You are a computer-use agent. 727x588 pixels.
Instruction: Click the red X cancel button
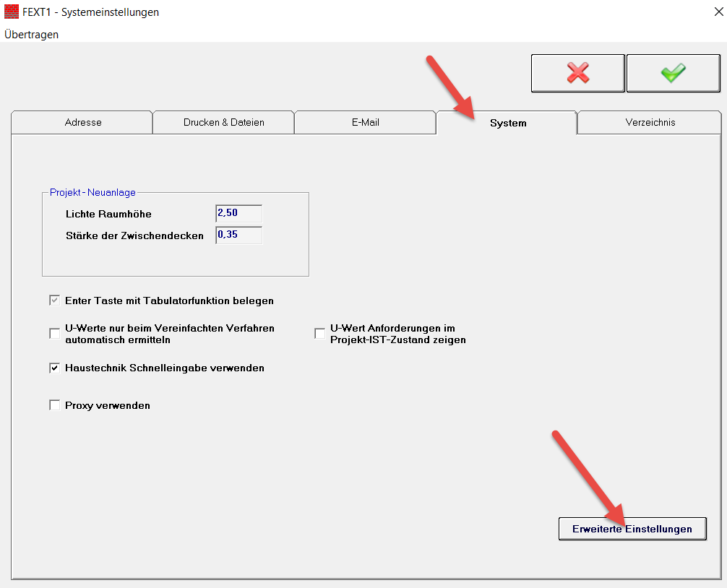[577, 73]
